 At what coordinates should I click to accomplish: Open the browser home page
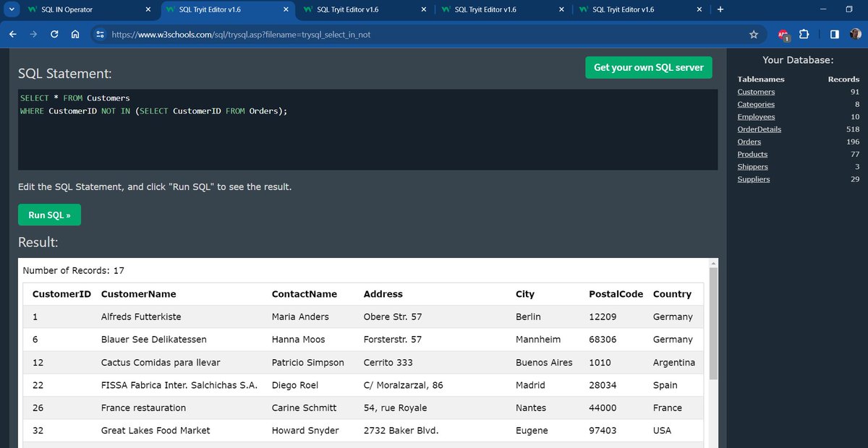[75, 34]
